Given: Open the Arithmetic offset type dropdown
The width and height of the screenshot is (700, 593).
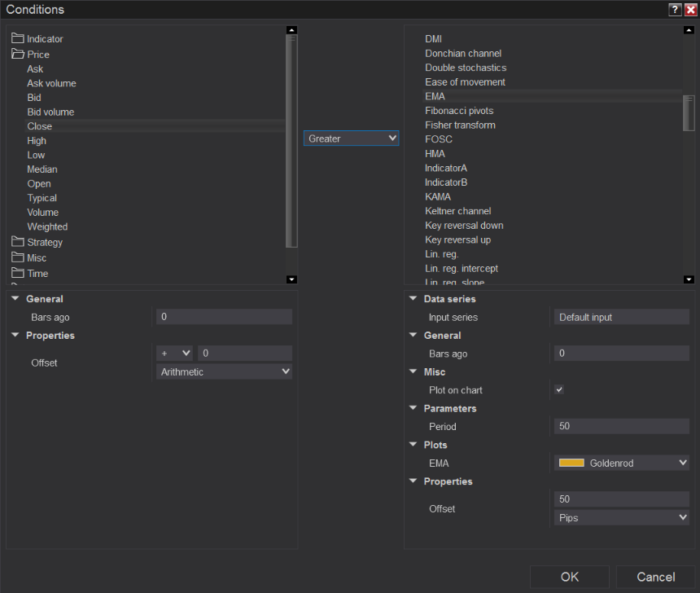Looking at the screenshot, I should point(224,371).
